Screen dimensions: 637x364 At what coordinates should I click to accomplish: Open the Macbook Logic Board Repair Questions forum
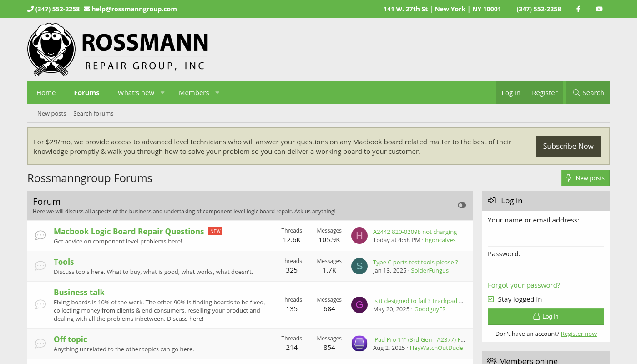pos(129,232)
